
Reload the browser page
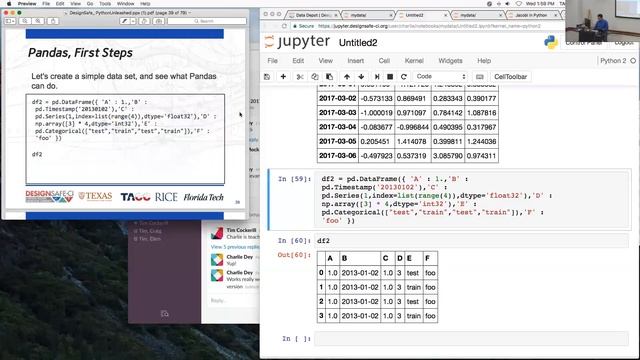(284, 26)
